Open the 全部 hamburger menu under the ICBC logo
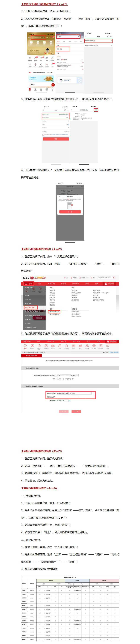The image size is (140, 644). click(29, 284)
